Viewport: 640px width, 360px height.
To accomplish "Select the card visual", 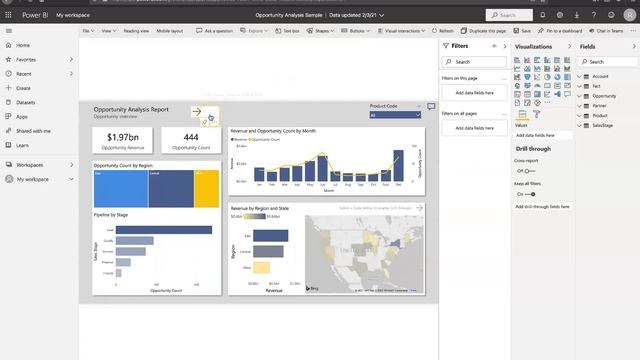I will coord(547,85).
